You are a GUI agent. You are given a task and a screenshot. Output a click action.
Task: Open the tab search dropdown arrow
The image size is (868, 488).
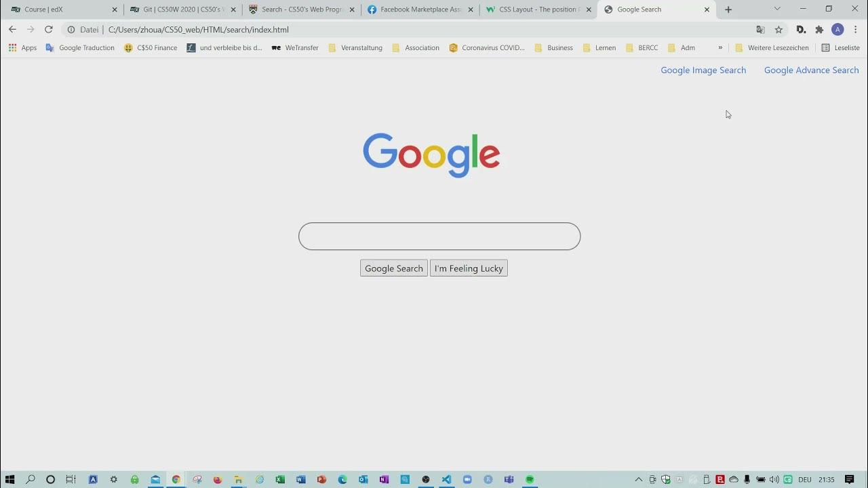(x=777, y=9)
